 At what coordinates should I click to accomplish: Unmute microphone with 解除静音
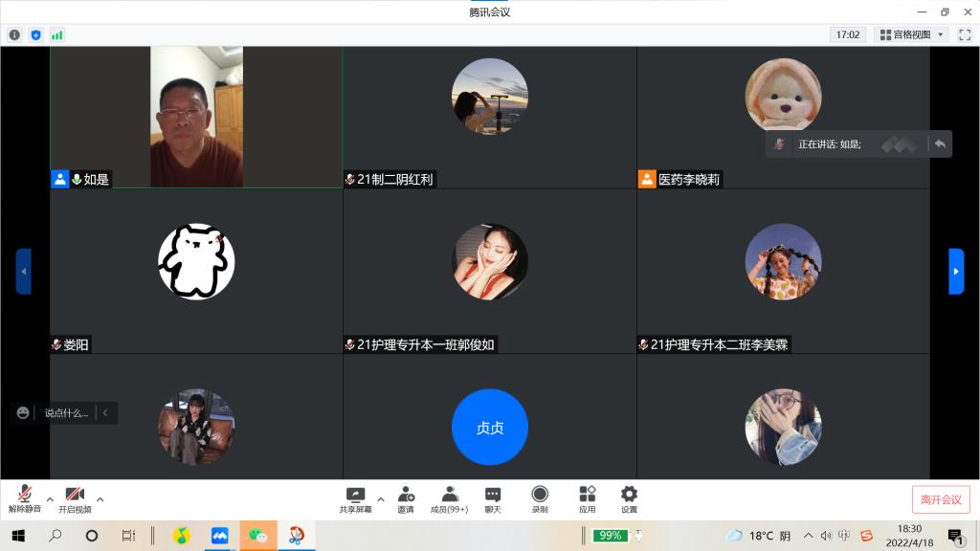25,499
